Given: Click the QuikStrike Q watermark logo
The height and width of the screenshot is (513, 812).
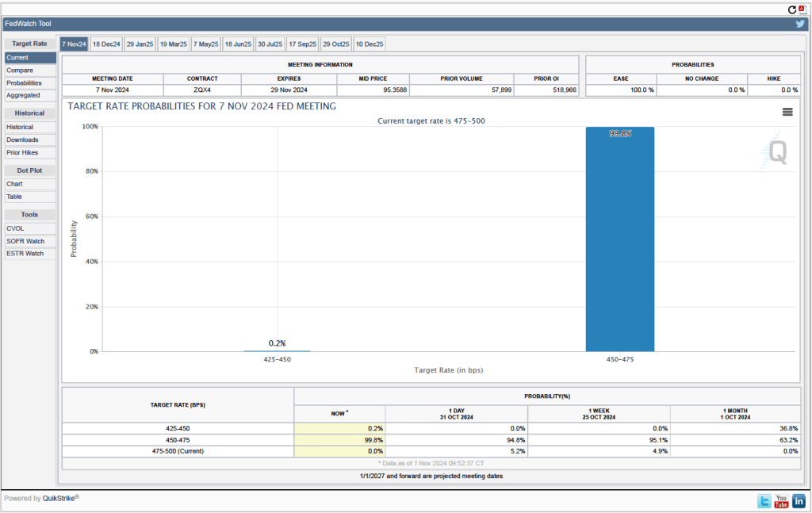Looking at the screenshot, I should 777,152.
